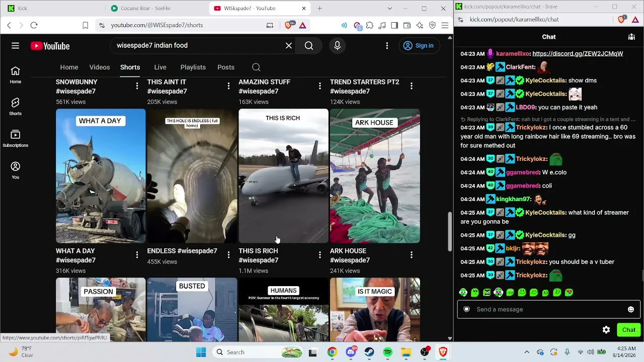
Task: Bookmark this page in Brave
Action: [x=85, y=25]
